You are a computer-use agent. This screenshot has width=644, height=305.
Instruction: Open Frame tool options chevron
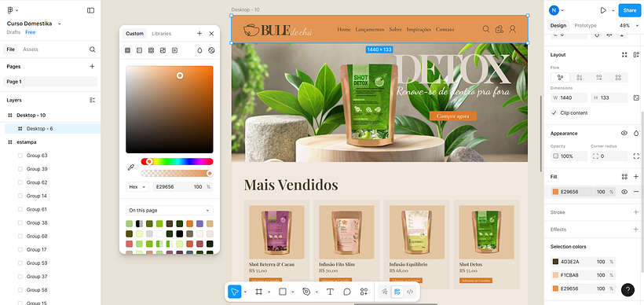[x=269, y=292]
